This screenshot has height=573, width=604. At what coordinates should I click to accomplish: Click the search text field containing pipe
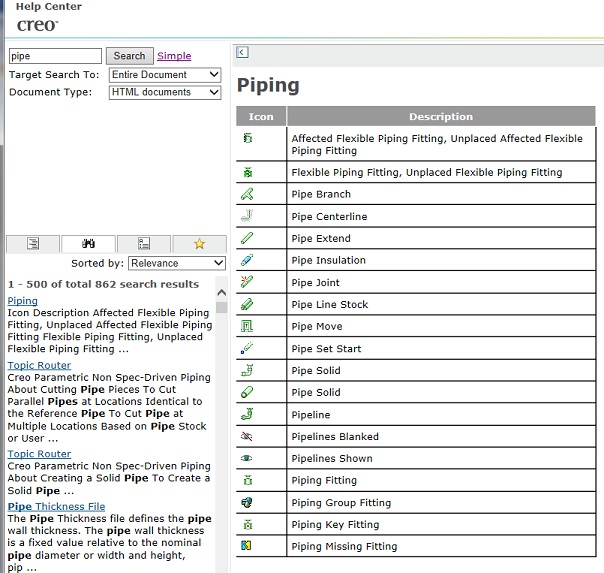(55, 56)
